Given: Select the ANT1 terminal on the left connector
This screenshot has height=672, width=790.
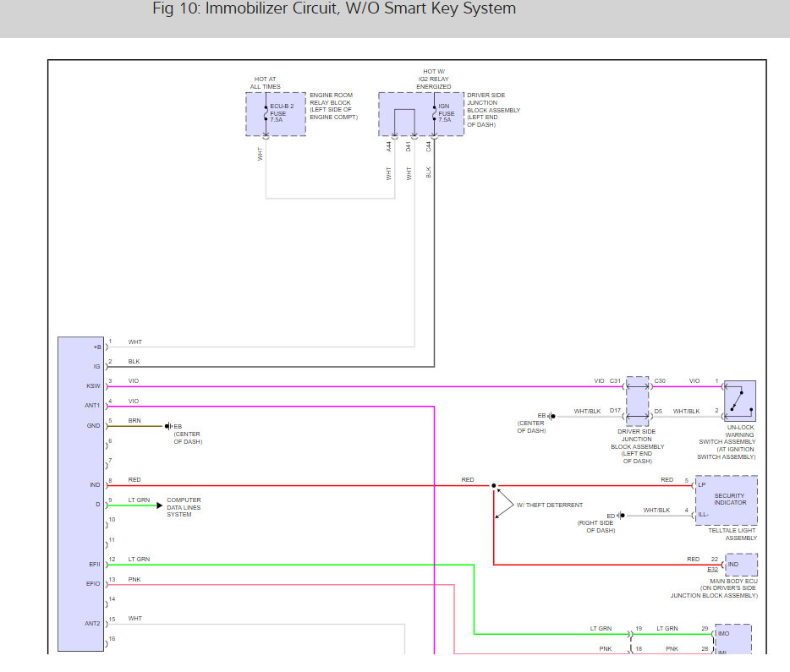Looking at the screenshot, I should pyautogui.click(x=93, y=406).
